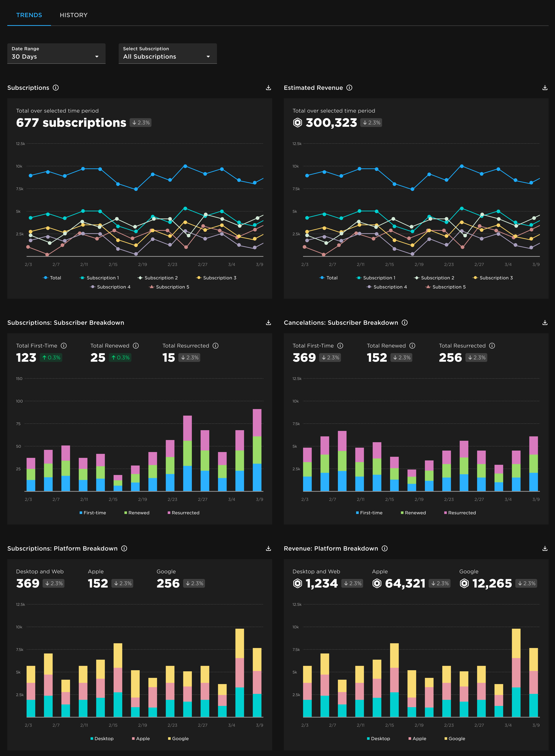Download the Estimated Revenue chart

(545, 88)
